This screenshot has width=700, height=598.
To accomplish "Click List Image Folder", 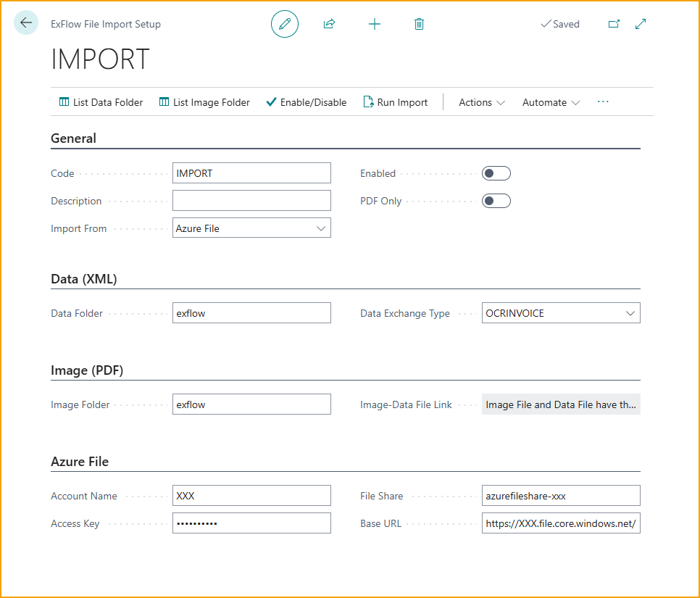I will (x=204, y=102).
